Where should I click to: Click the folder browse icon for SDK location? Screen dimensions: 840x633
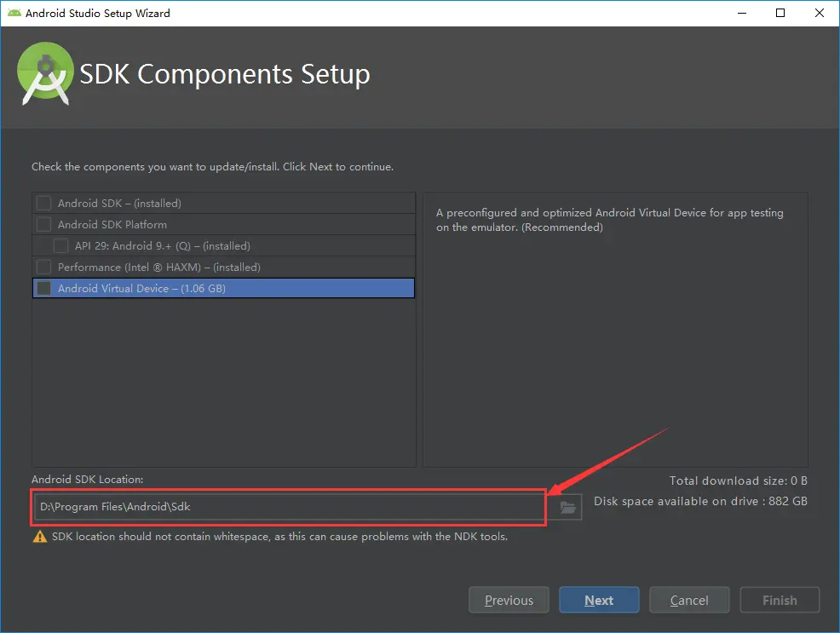pyautogui.click(x=568, y=507)
